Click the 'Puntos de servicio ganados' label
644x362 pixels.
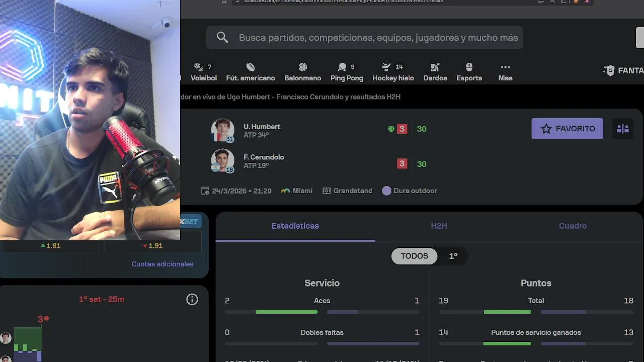pos(536,332)
